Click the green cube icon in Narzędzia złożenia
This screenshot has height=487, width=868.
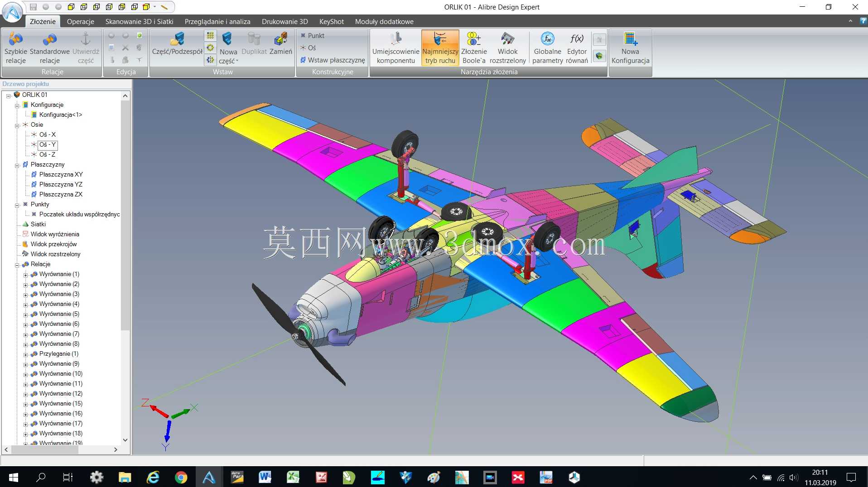tap(599, 56)
